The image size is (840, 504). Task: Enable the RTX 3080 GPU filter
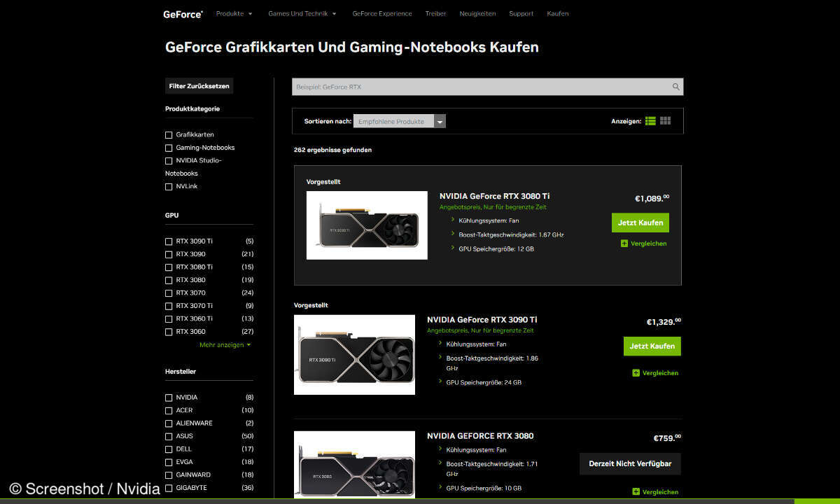click(x=169, y=280)
